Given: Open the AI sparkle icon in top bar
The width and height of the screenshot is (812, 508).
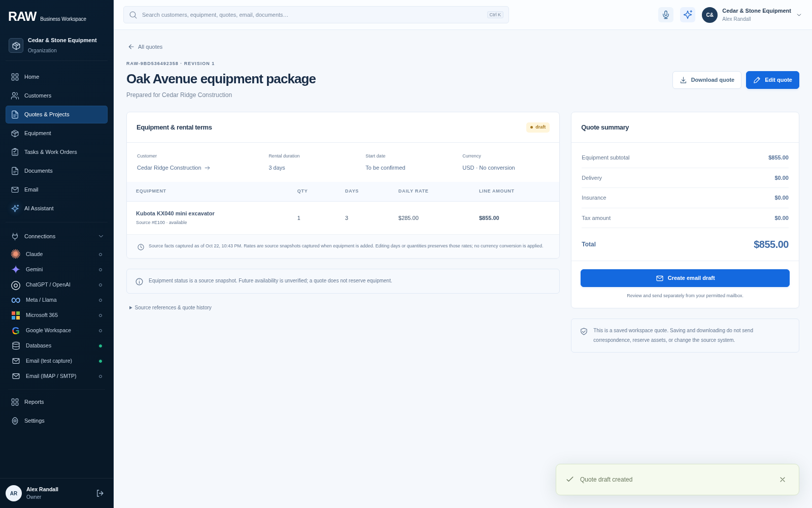Looking at the screenshot, I should tap(688, 15).
